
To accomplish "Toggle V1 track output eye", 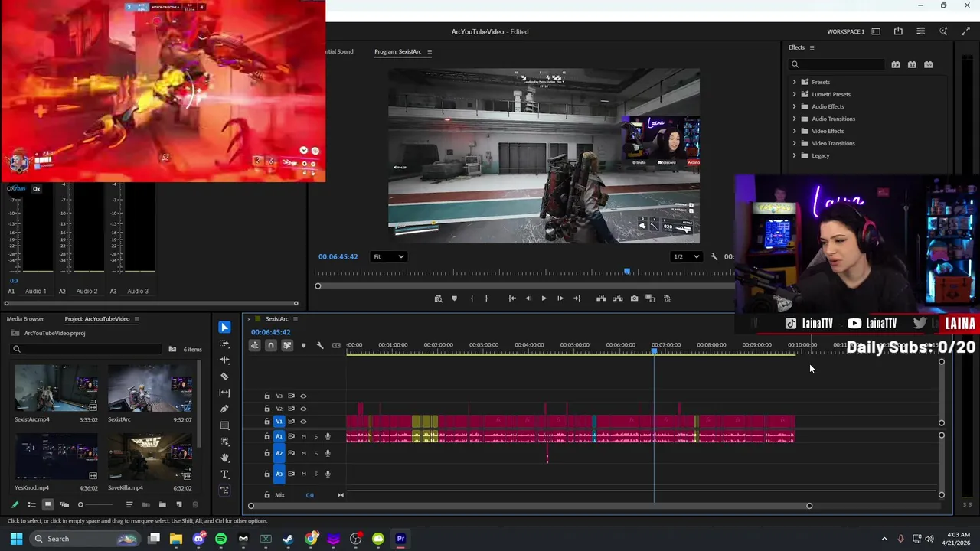I will pyautogui.click(x=303, y=422).
